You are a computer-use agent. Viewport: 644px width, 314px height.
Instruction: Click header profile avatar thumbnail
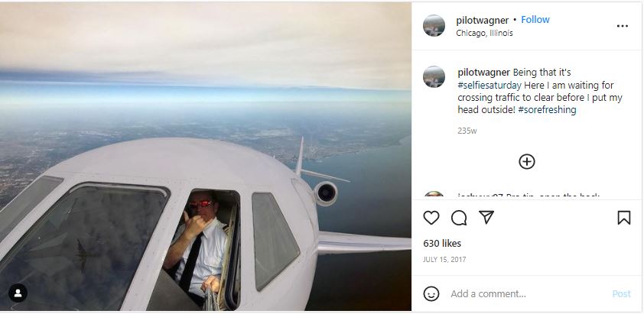(434, 25)
